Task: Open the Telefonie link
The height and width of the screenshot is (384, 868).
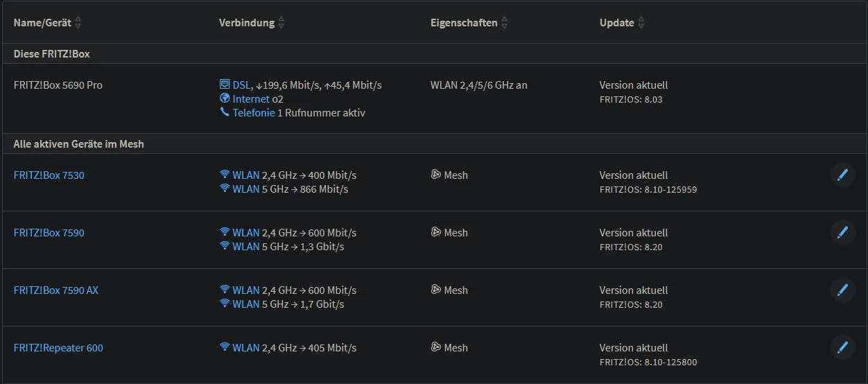Action: click(253, 113)
